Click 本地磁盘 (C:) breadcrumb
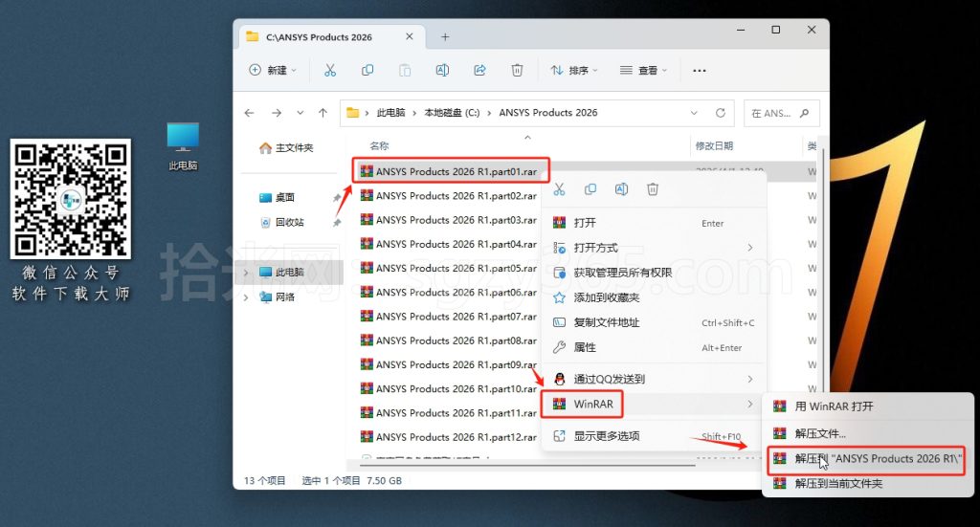980x527 pixels. coord(452,113)
